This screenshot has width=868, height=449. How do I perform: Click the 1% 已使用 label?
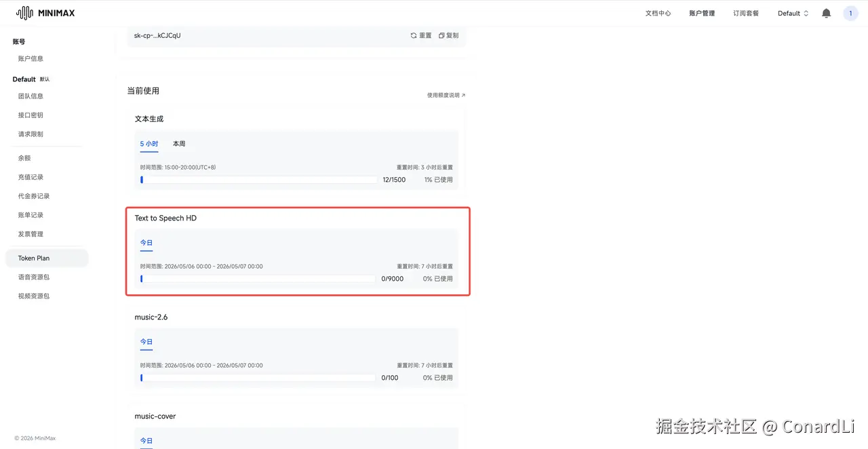(x=439, y=180)
